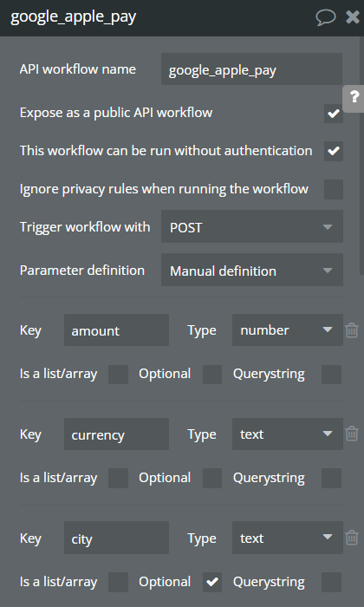Uncheck Optional for city key
364x607 pixels.
(212, 582)
